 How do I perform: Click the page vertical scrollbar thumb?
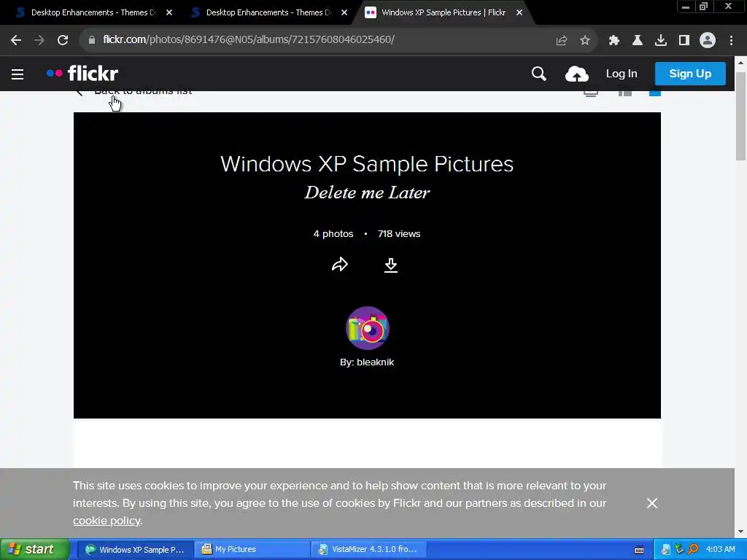[740, 117]
